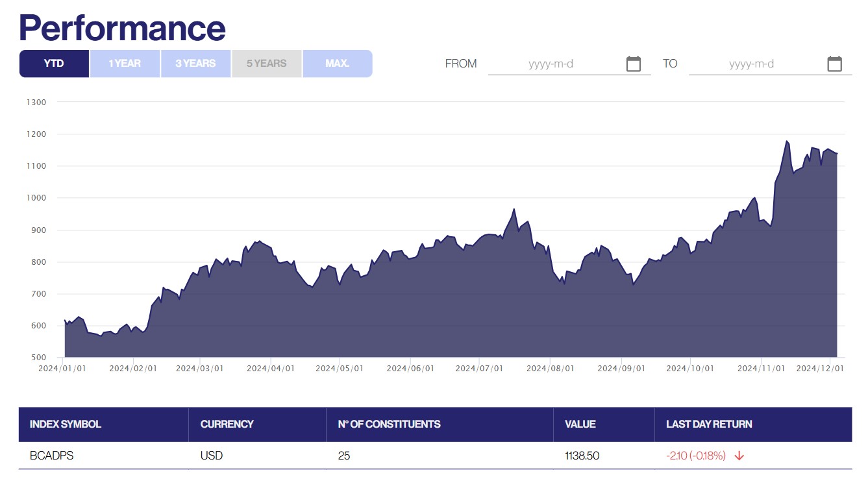868x490 pixels.
Task: Click the chart peak in mid-November
Action: (x=787, y=141)
